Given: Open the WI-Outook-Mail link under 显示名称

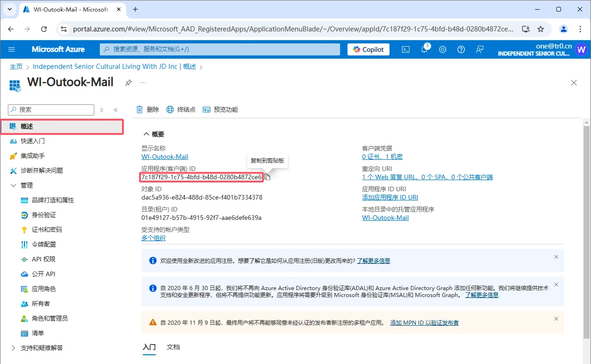Looking at the screenshot, I should [165, 157].
